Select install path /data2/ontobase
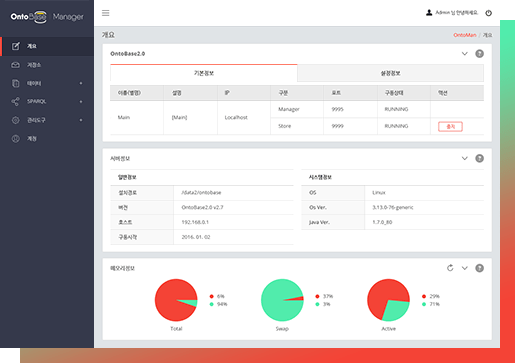The width and height of the screenshot is (515, 363). pos(201,193)
